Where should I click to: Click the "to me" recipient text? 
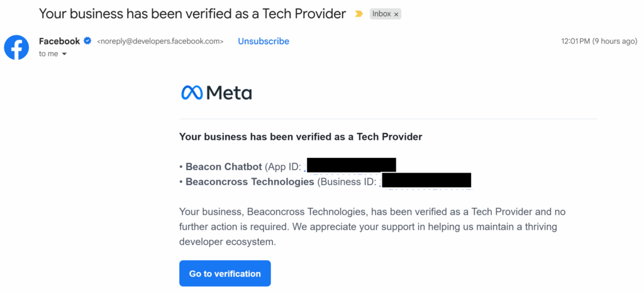point(48,54)
